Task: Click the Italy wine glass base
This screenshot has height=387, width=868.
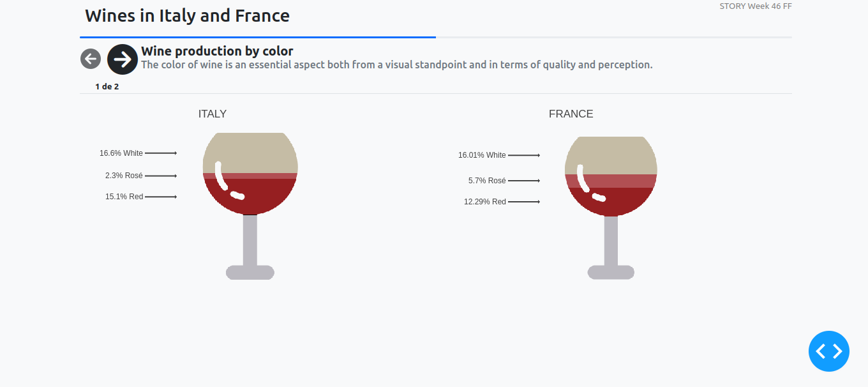Action: (x=250, y=273)
